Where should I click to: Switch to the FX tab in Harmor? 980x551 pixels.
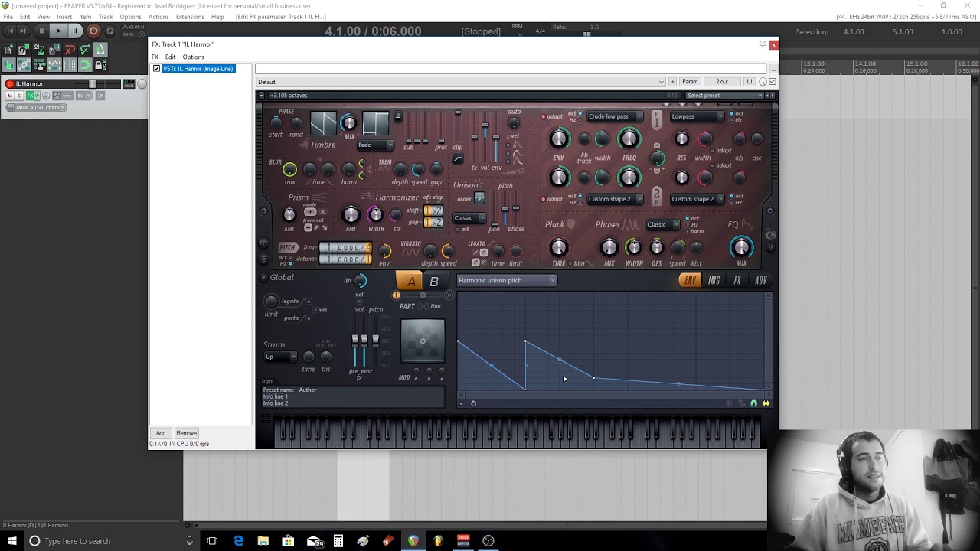[737, 281]
